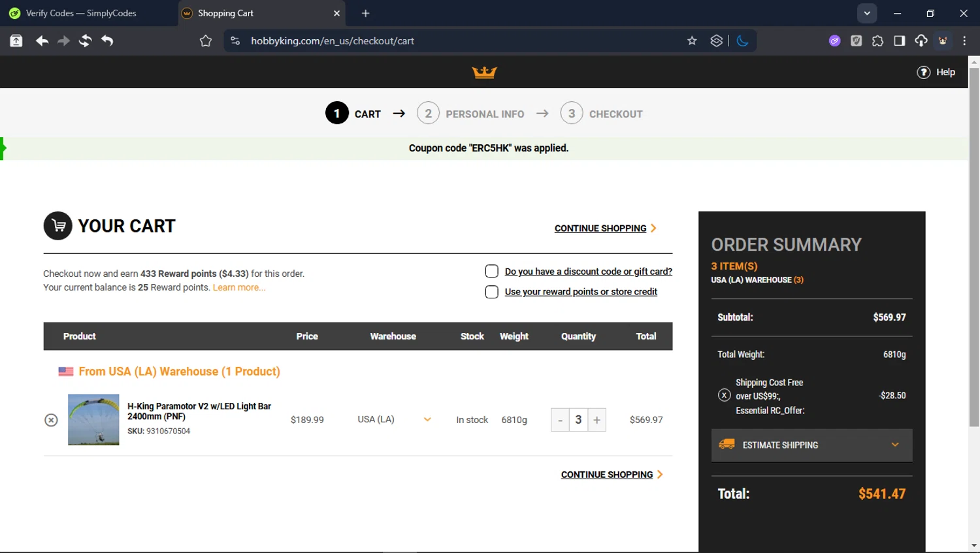980x553 pixels.
Task: Click the Subtotal value $569.97
Action: click(889, 317)
